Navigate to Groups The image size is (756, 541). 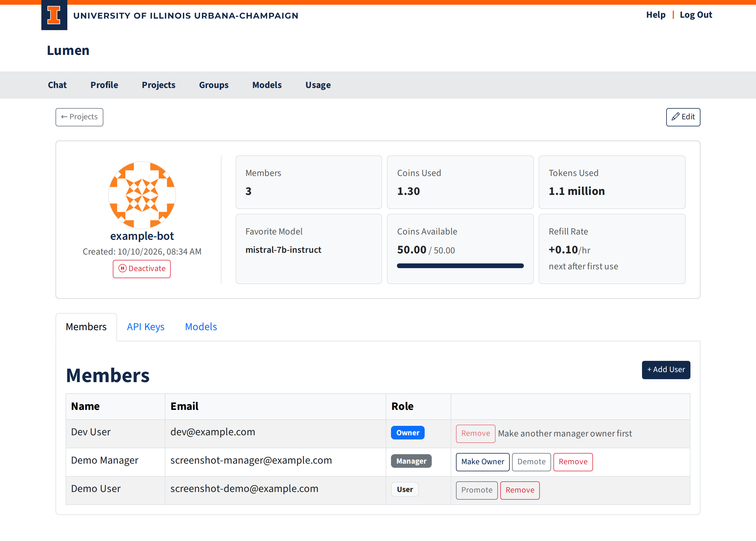pos(214,85)
